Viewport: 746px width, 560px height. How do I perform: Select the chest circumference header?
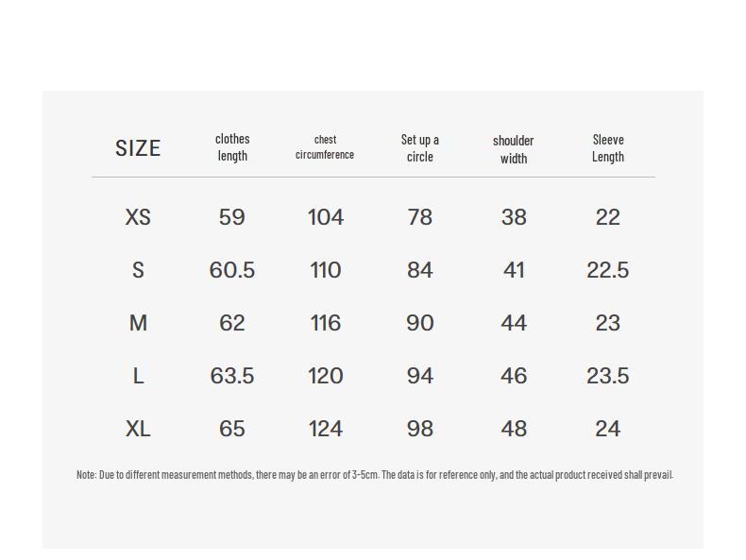click(325, 147)
